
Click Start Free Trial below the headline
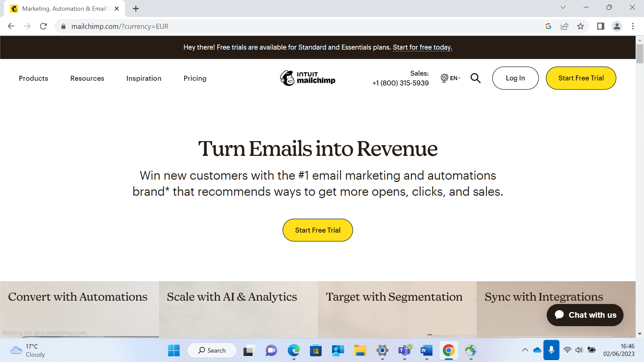(318, 230)
